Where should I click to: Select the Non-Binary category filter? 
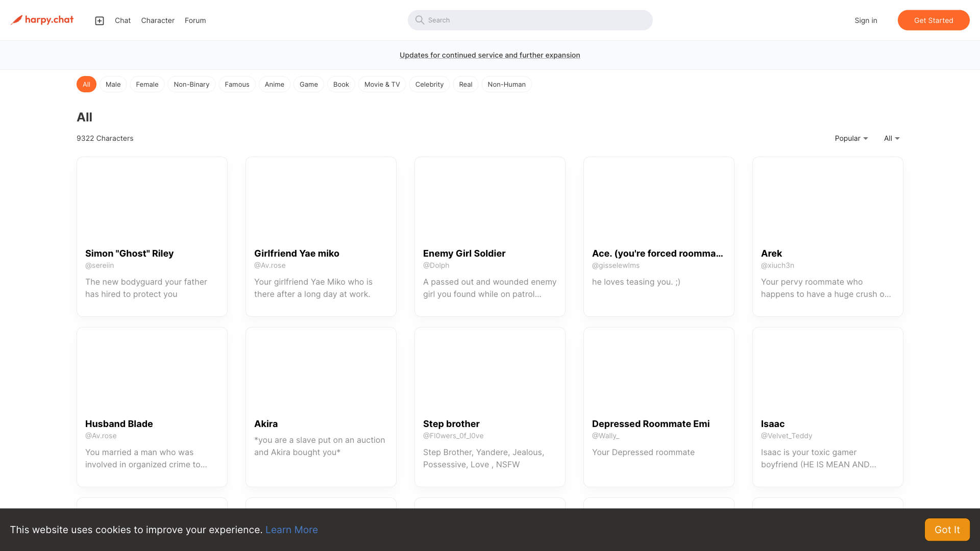(191, 84)
